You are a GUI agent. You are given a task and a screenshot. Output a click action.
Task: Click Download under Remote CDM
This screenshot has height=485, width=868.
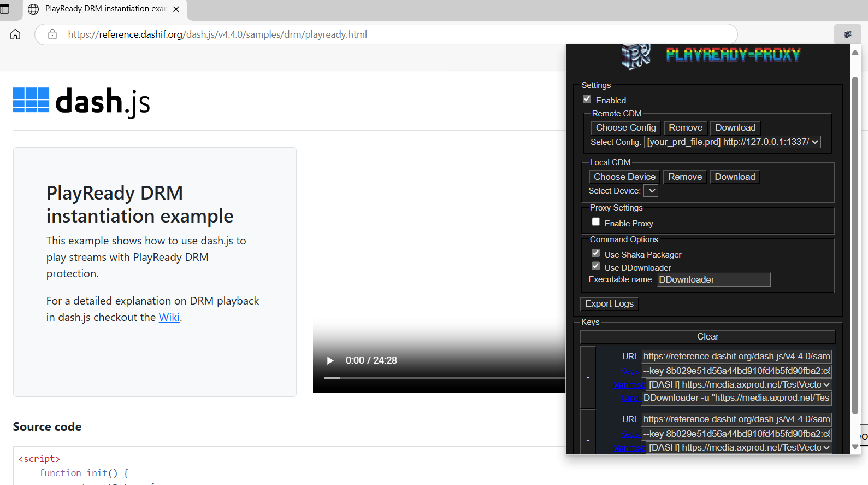coord(735,128)
